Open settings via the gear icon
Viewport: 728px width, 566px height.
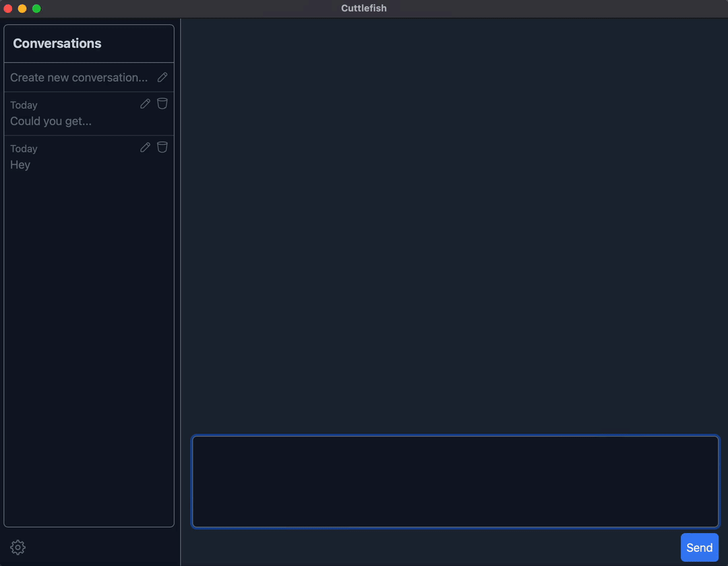click(x=18, y=547)
